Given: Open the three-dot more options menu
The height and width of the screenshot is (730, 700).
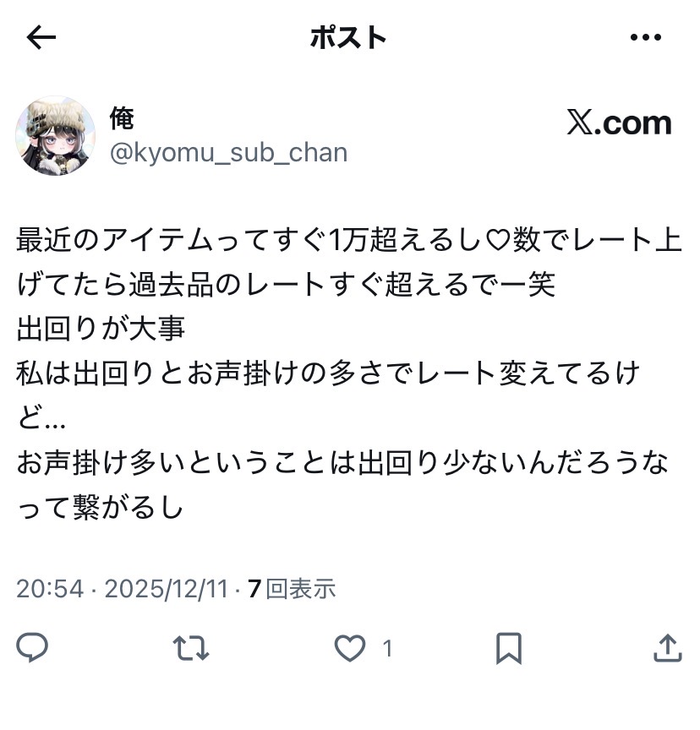Looking at the screenshot, I should click(646, 37).
